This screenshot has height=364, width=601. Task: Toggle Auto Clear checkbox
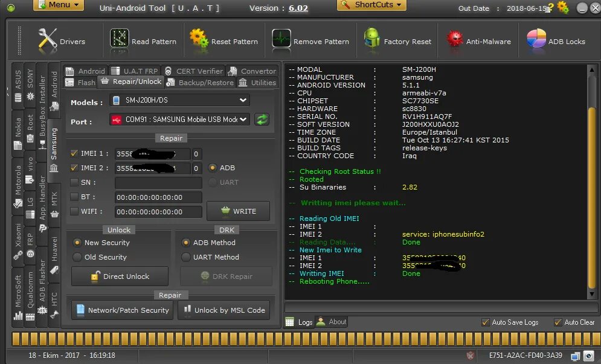pyautogui.click(x=558, y=322)
